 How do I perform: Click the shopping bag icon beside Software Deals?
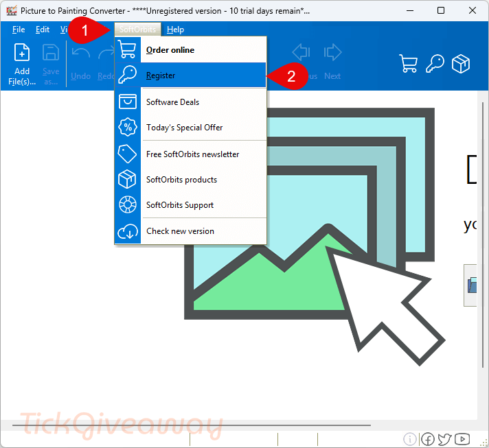click(x=128, y=102)
